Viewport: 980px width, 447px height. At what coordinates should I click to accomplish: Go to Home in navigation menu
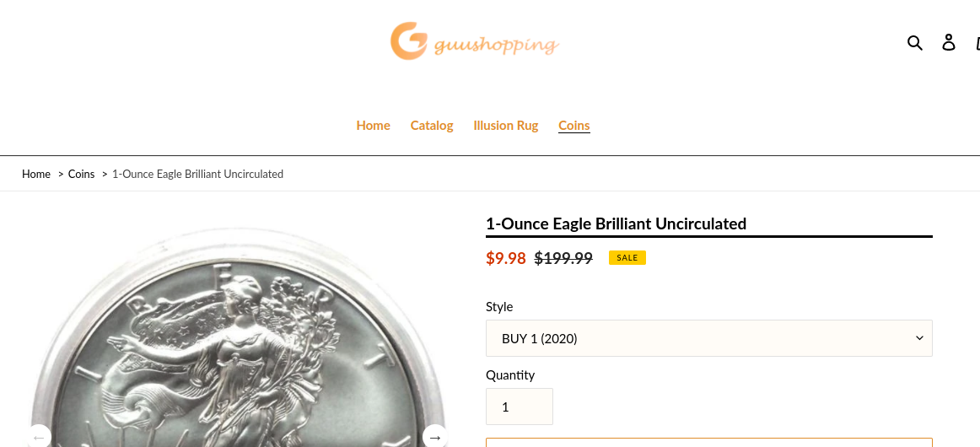coord(373,126)
